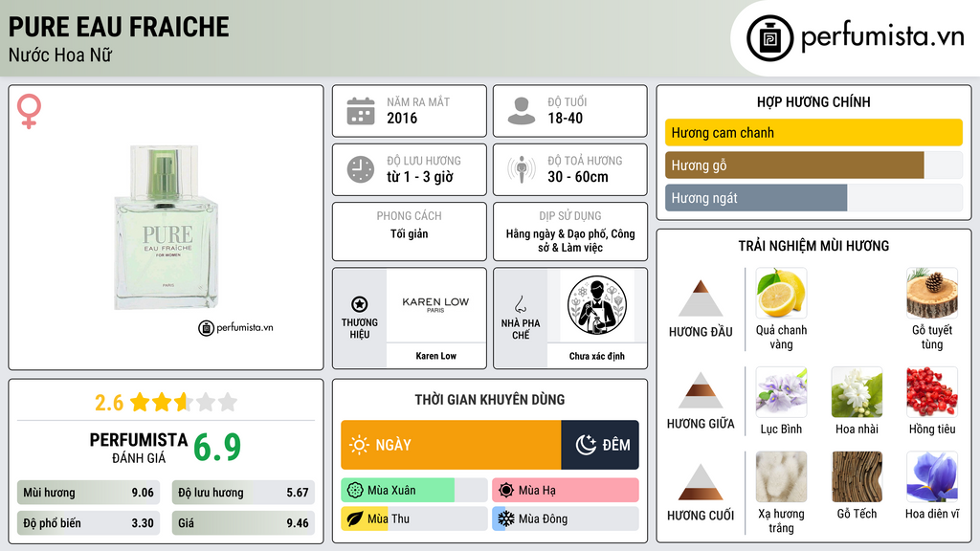Click the Karen Low Paris brand logo
The image size is (980, 551).
point(435,305)
